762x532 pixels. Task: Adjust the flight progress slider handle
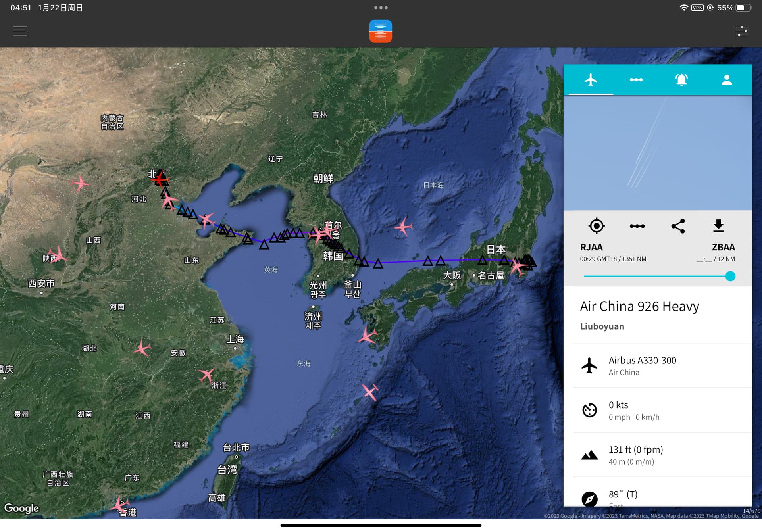click(730, 276)
